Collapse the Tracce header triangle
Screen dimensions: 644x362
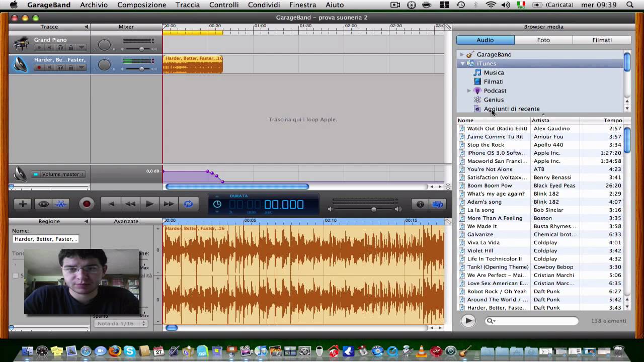click(x=86, y=27)
